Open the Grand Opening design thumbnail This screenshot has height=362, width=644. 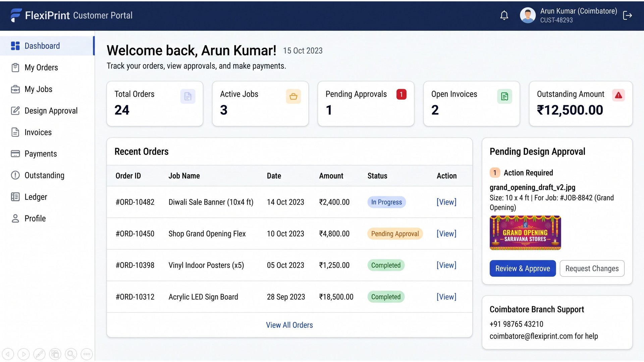tap(525, 233)
